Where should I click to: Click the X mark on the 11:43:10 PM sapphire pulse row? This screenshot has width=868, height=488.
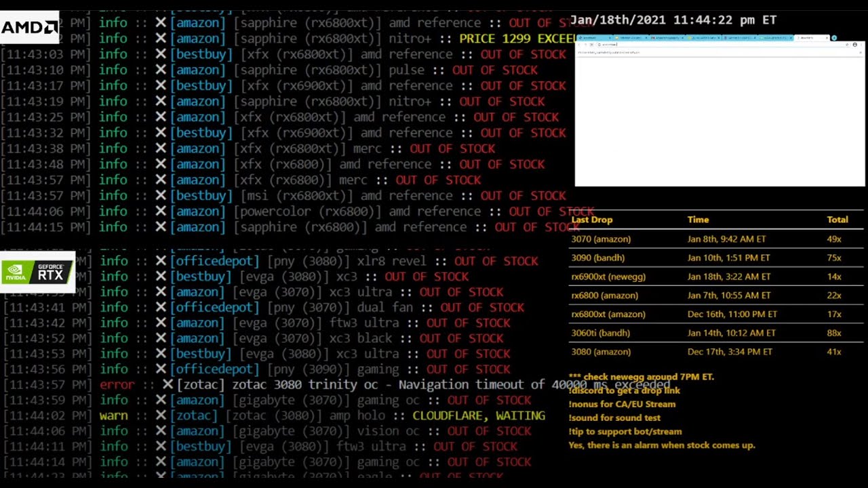161,70
